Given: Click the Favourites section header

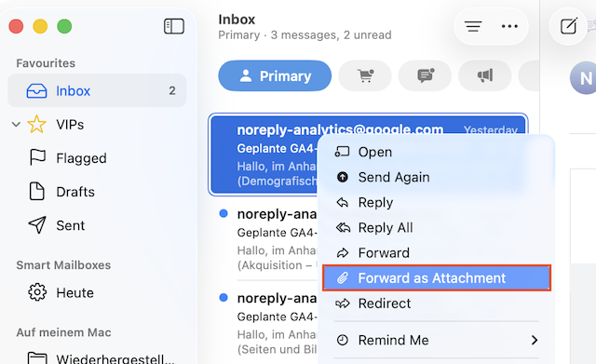Looking at the screenshot, I should pos(46,63).
